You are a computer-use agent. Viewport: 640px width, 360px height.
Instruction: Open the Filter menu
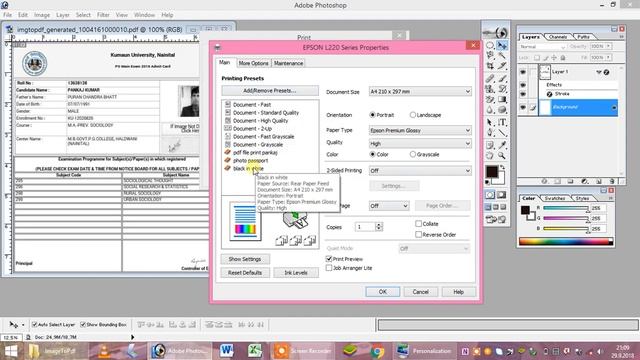103,15
